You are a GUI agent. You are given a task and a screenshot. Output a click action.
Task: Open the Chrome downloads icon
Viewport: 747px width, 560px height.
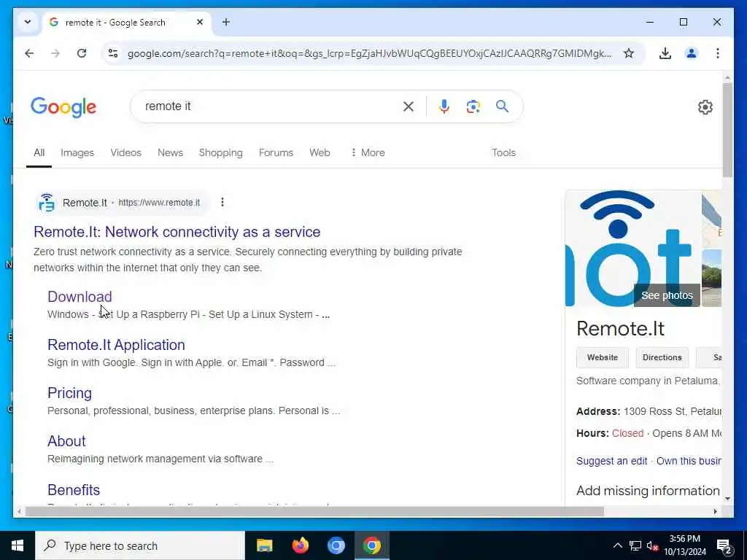coord(665,53)
